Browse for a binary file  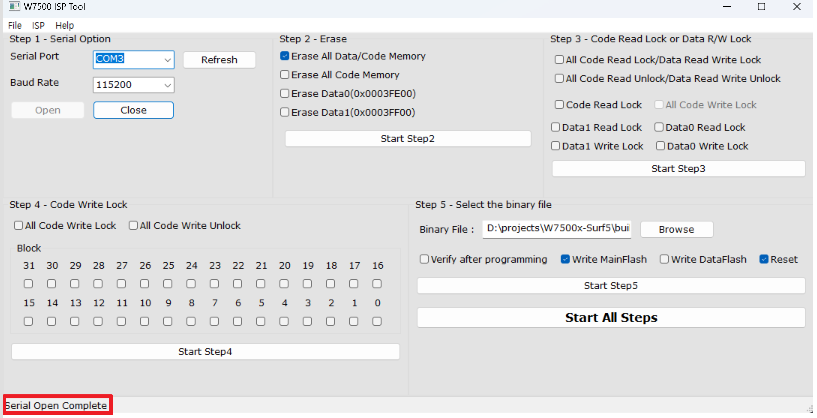click(x=676, y=229)
